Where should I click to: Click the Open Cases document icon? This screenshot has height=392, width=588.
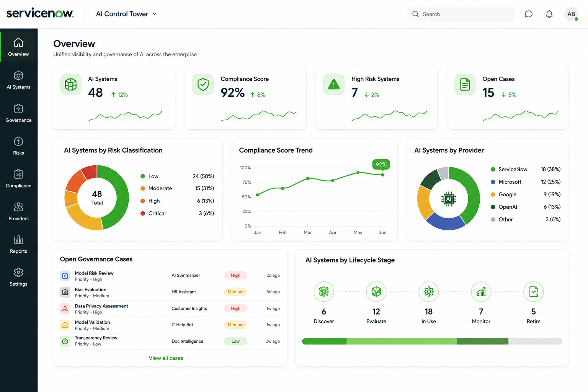point(465,84)
